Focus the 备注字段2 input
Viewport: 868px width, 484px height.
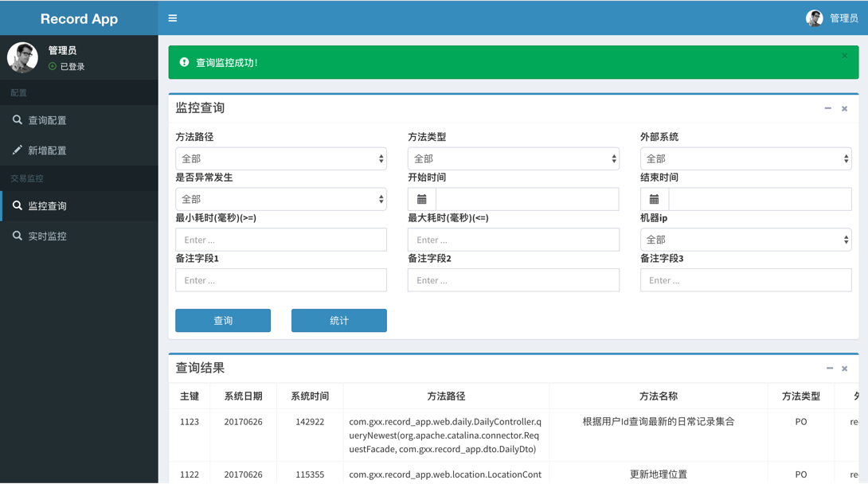pos(513,280)
